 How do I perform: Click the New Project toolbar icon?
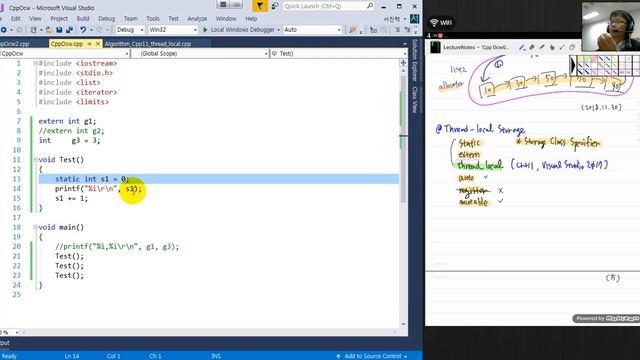point(33,30)
